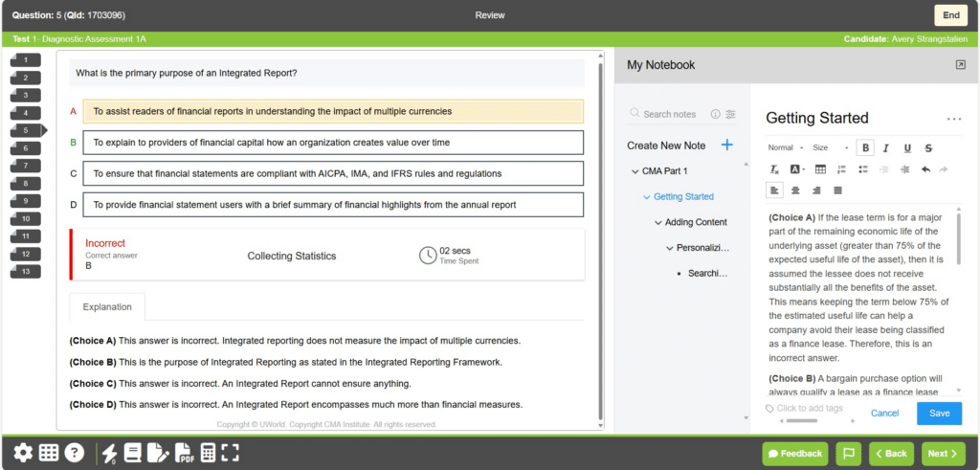Set center text alignment
The height and width of the screenshot is (470, 980).
tap(795, 190)
